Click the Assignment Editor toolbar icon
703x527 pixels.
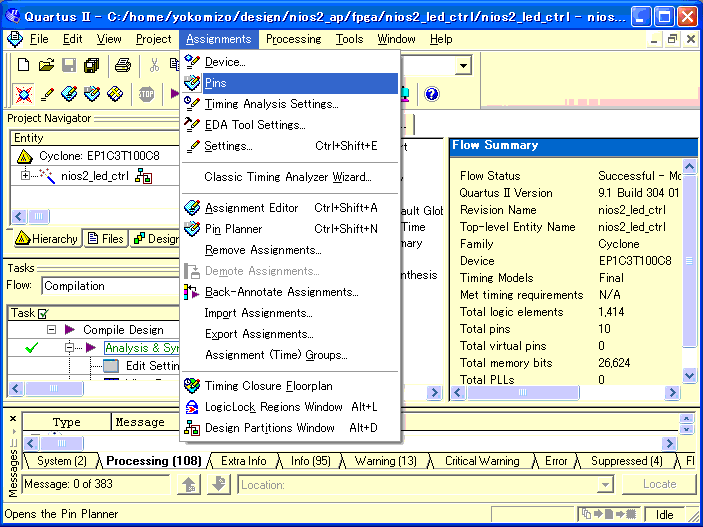pyautogui.click(x=69, y=94)
